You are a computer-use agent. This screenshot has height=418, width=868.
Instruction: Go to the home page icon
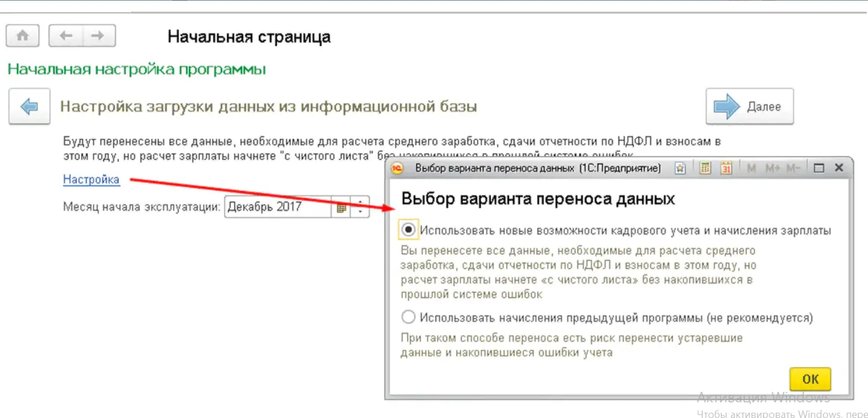[x=23, y=36]
